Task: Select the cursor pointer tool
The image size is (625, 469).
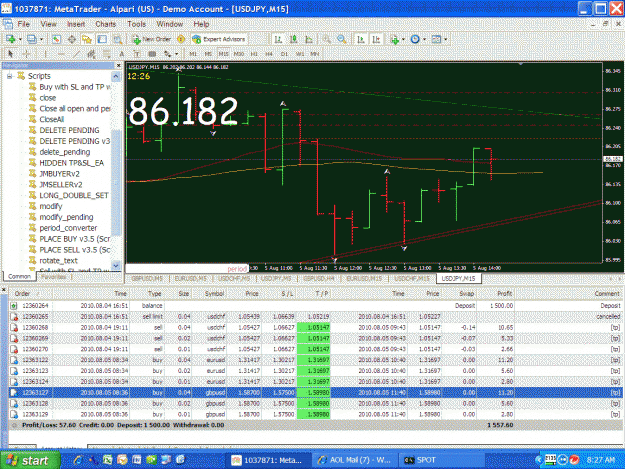Action: (x=10, y=53)
